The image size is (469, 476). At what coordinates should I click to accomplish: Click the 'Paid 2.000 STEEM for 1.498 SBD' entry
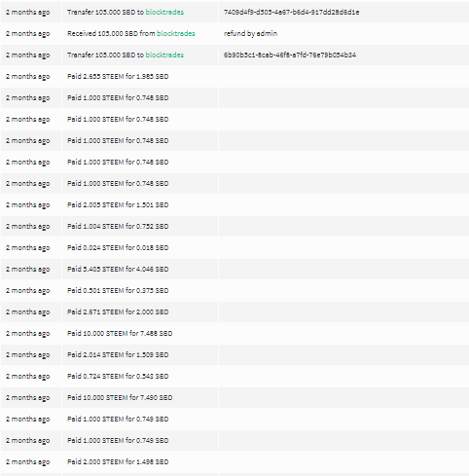click(x=118, y=462)
